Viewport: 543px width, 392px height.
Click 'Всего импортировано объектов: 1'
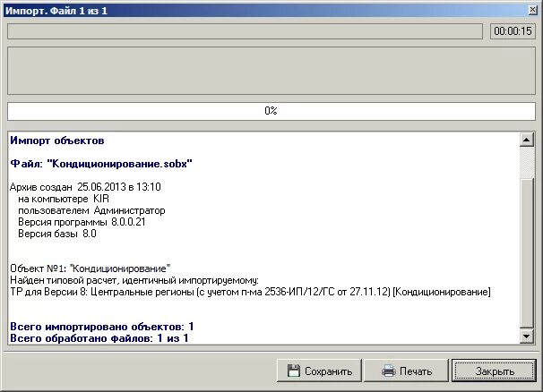tap(102, 327)
